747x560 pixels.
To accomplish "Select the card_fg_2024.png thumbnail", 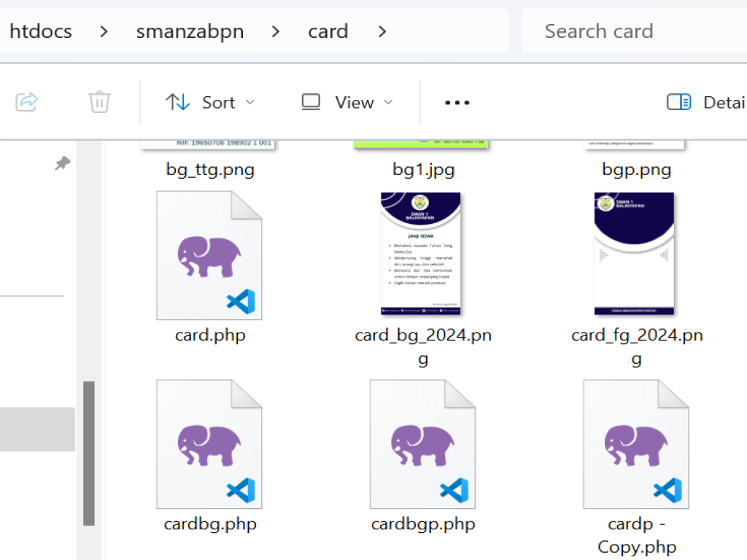I will click(x=634, y=254).
